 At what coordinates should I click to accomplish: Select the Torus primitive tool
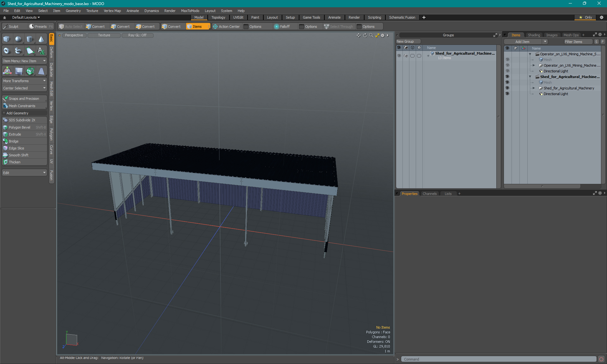coord(7,51)
